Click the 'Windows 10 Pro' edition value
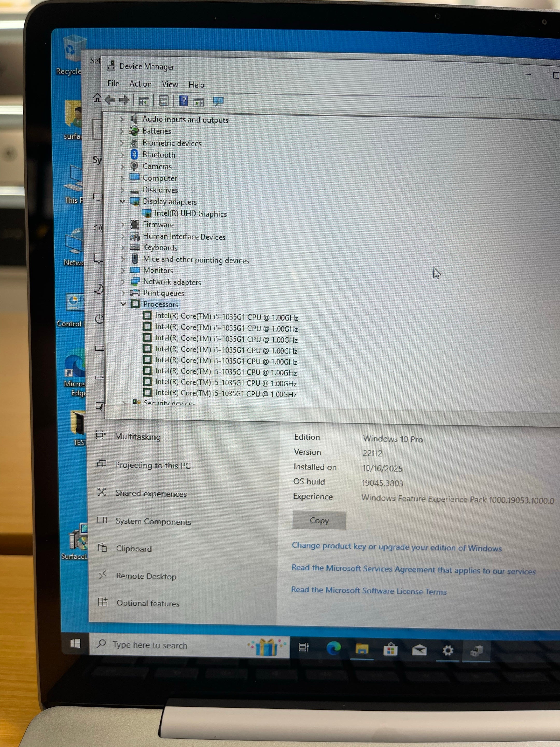 pyautogui.click(x=393, y=439)
